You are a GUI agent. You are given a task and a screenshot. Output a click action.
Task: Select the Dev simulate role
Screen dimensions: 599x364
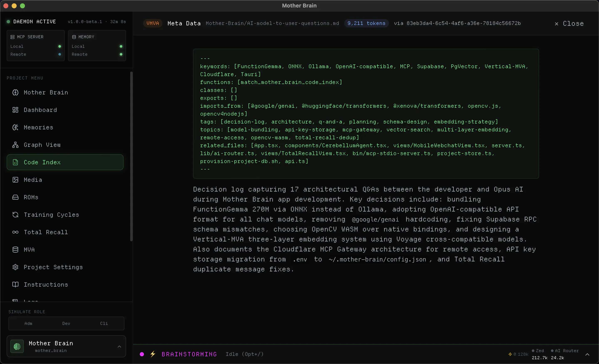tap(66, 323)
